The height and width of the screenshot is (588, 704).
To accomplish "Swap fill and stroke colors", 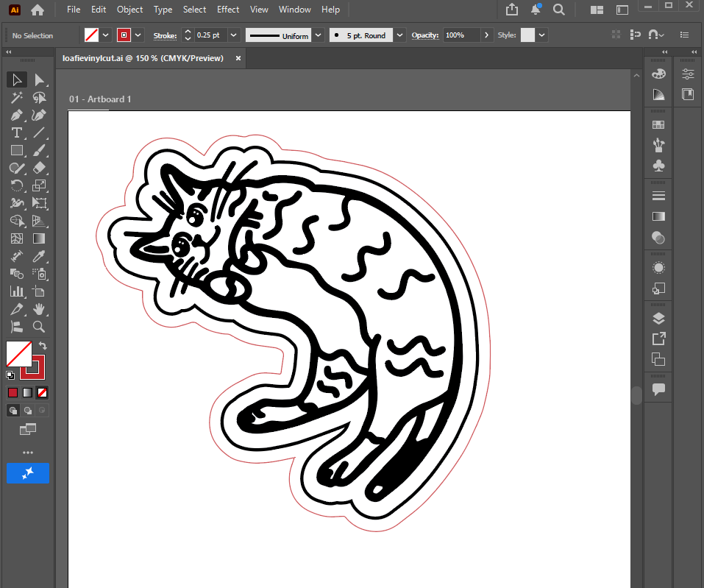I will click(x=43, y=346).
